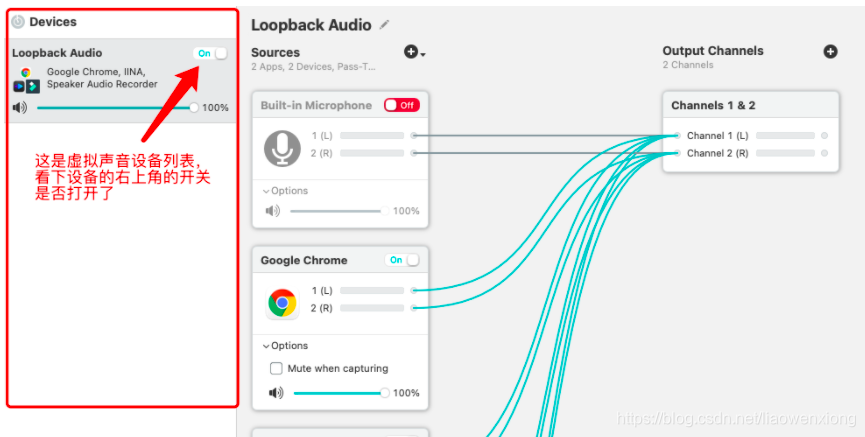Adjust the Built-in Microphone volume slider
The height and width of the screenshot is (437, 865).
click(x=339, y=211)
